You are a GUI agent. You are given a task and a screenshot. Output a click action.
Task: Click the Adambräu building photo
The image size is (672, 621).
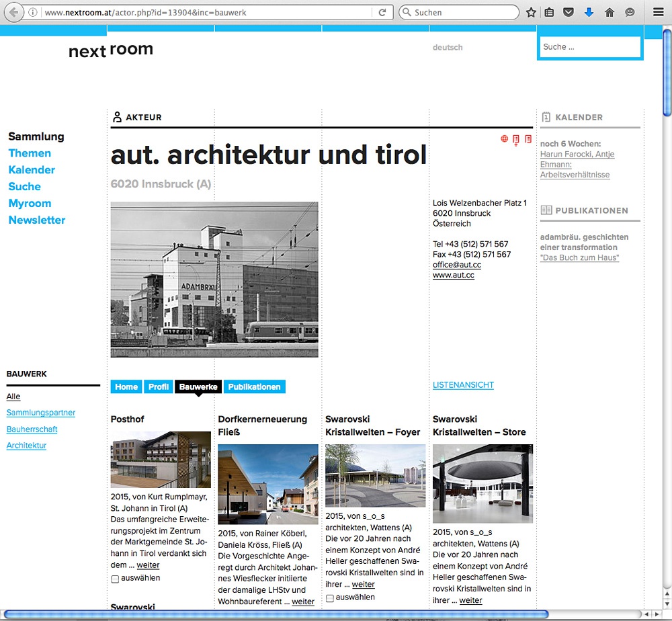click(x=214, y=279)
